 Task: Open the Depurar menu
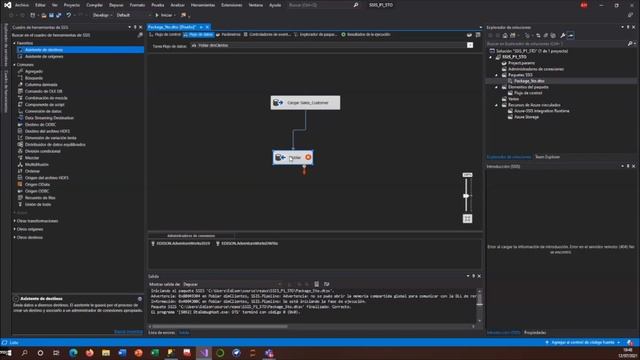pyautogui.click(x=116, y=5)
